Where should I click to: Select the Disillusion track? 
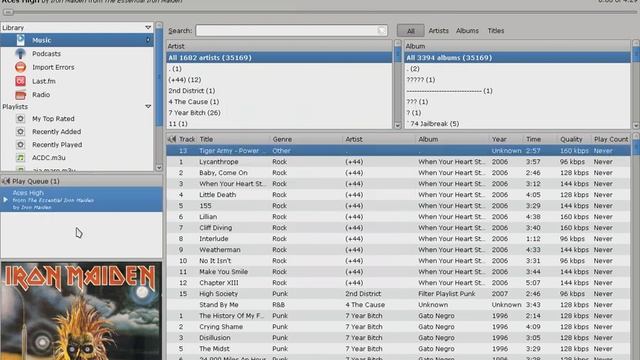tap(398, 338)
